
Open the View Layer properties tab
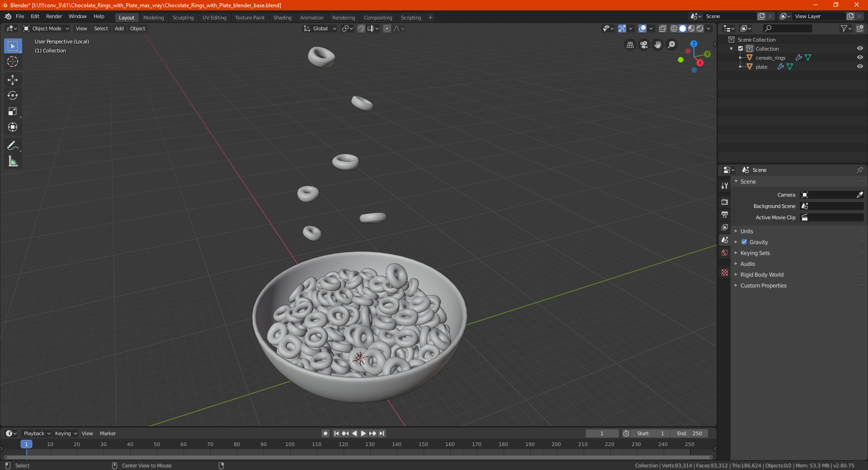coord(725,227)
